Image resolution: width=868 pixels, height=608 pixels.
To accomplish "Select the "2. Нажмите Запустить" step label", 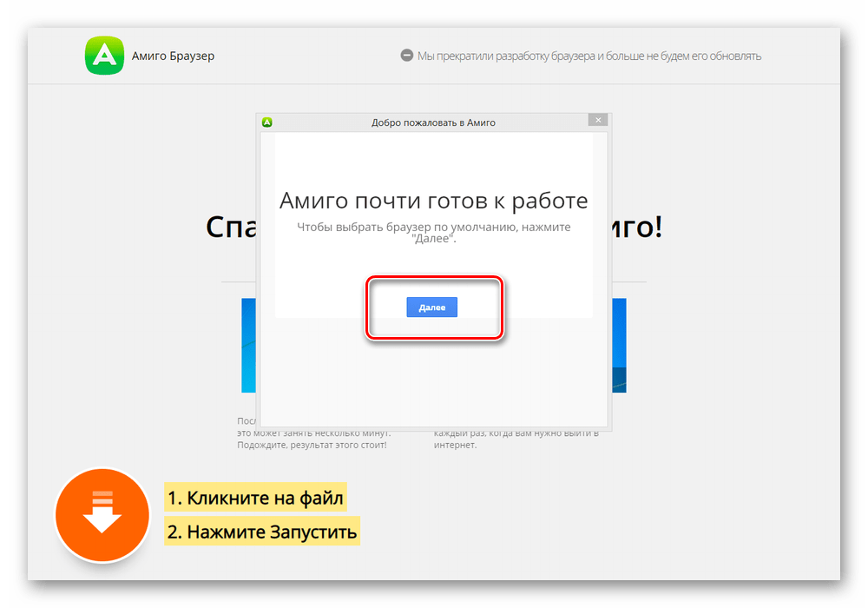I will coord(261,531).
